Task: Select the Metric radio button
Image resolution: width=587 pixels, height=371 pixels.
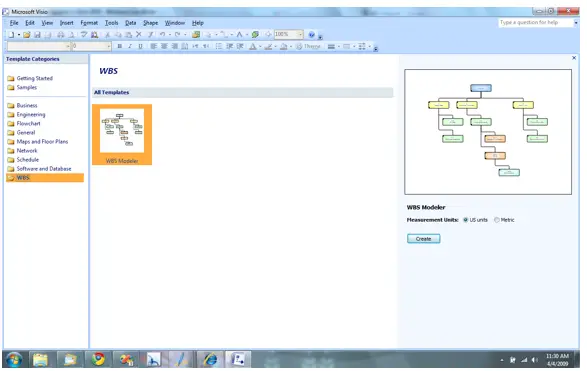Action: [x=497, y=220]
